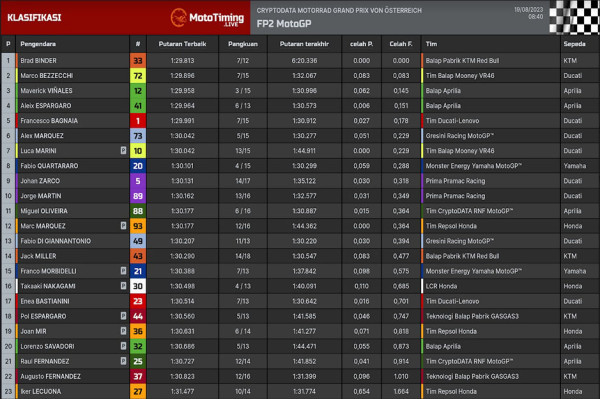Click orange number badge 93
600x399 pixels.
[x=138, y=226]
